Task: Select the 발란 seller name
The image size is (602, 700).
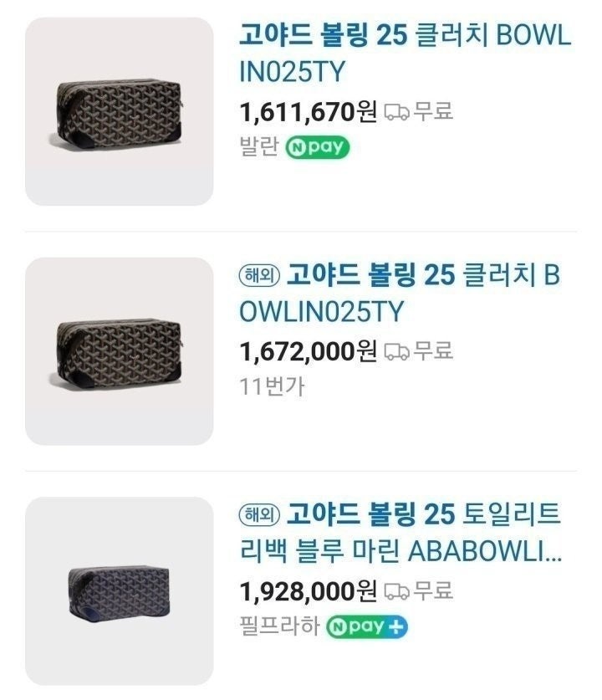Action: pos(258,147)
